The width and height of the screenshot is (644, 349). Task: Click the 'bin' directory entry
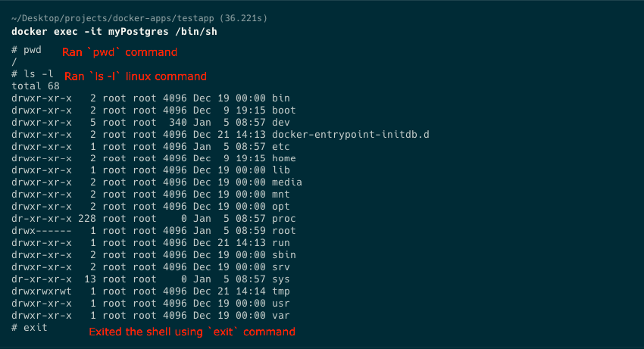pos(280,98)
